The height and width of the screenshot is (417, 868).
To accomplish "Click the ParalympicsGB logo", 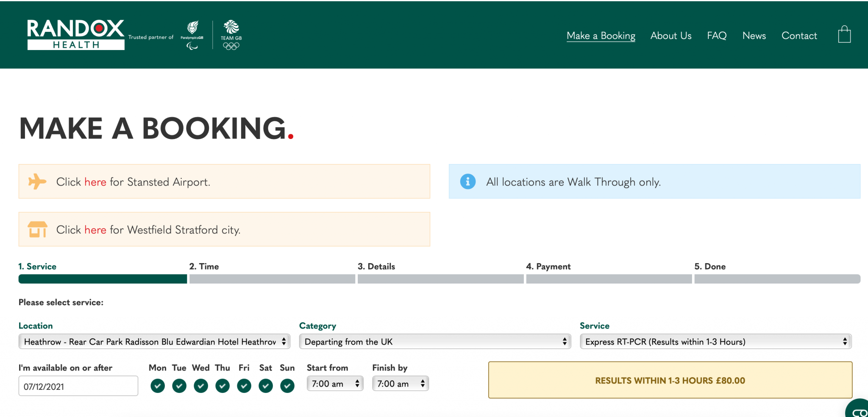I will click(x=192, y=35).
